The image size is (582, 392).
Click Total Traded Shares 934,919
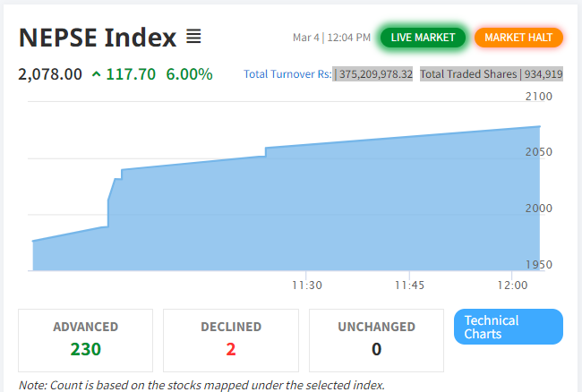click(492, 74)
